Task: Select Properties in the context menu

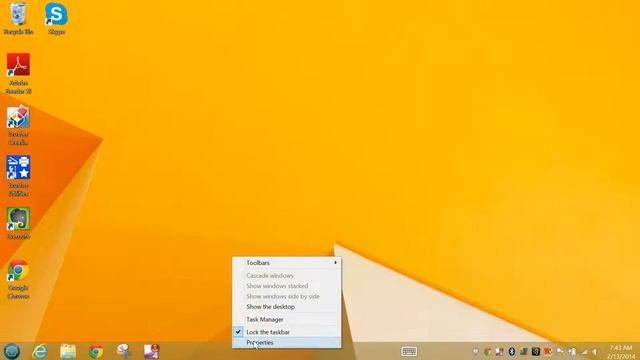Action: [x=287, y=342]
